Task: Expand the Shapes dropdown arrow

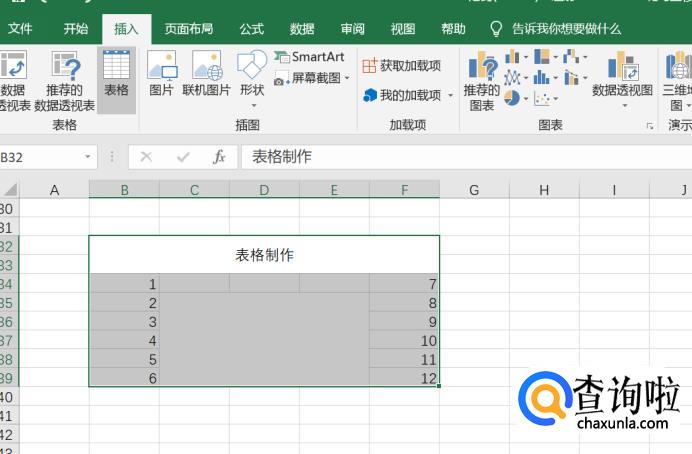Action: [x=254, y=105]
